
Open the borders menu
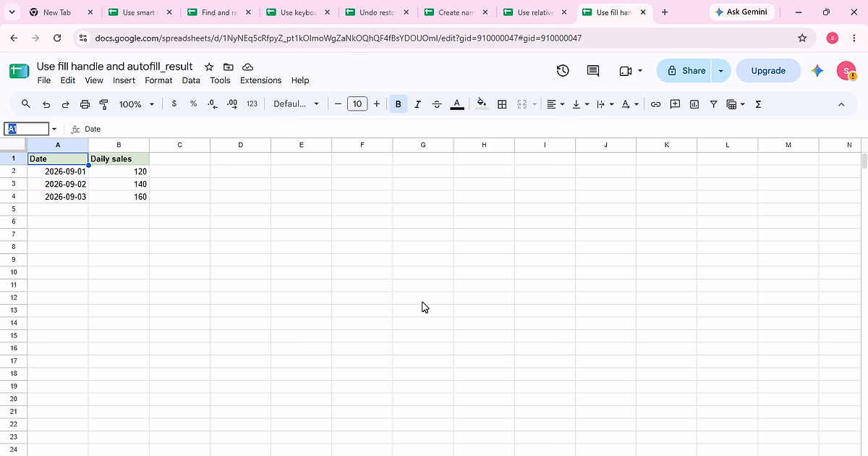(x=502, y=104)
